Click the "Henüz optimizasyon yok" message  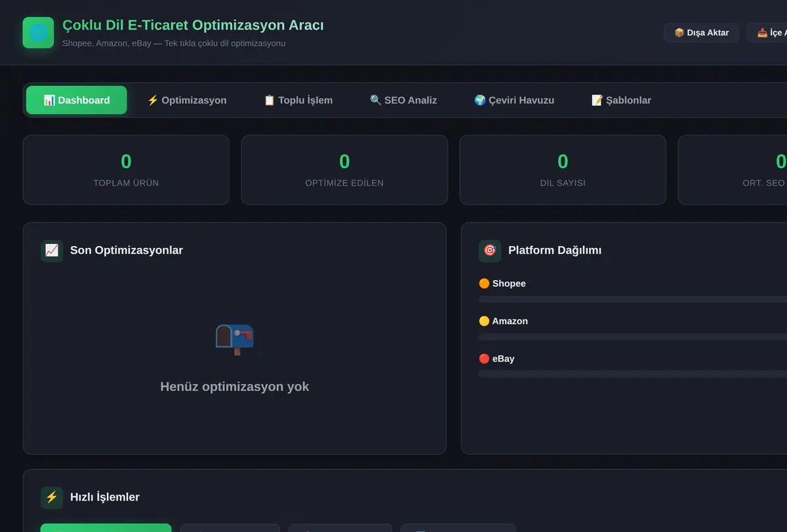coord(235,387)
